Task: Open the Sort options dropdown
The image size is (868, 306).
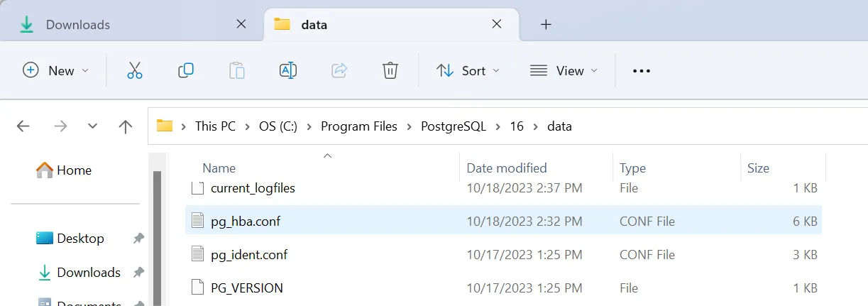Action: pos(467,70)
